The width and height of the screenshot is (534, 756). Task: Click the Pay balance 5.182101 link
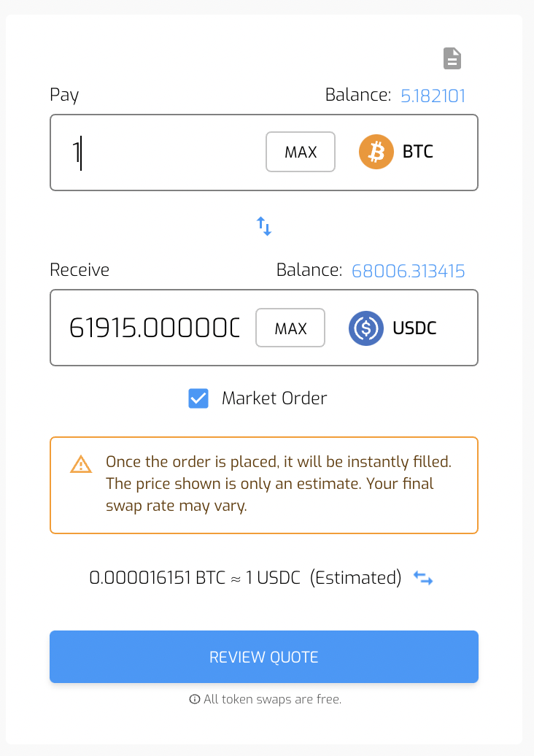click(x=433, y=96)
